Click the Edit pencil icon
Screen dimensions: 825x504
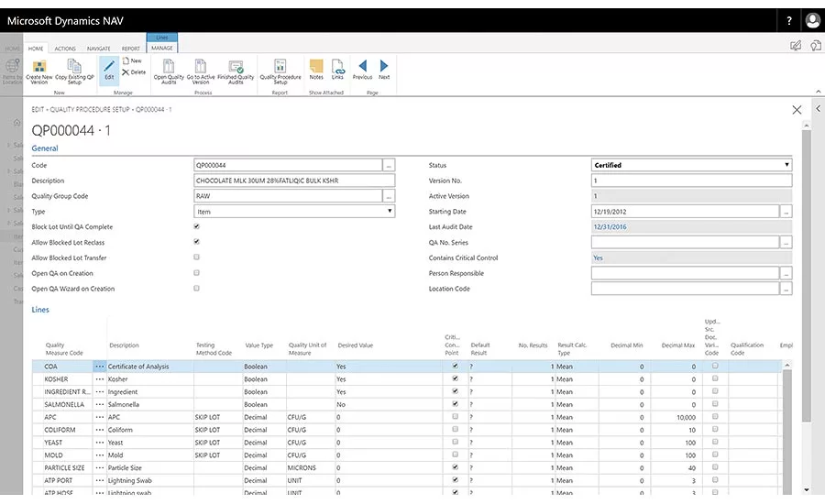click(x=109, y=66)
